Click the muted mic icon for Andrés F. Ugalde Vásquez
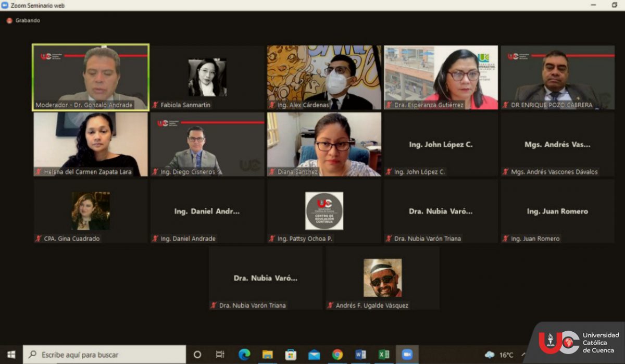Viewport: 625px width, 364px height. click(330, 306)
